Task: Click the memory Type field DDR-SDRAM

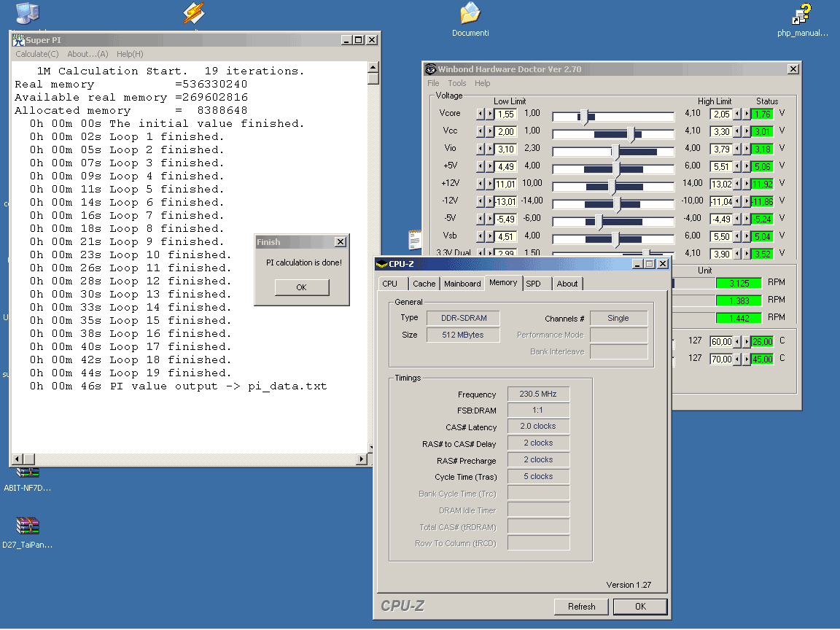Action: 464,318
